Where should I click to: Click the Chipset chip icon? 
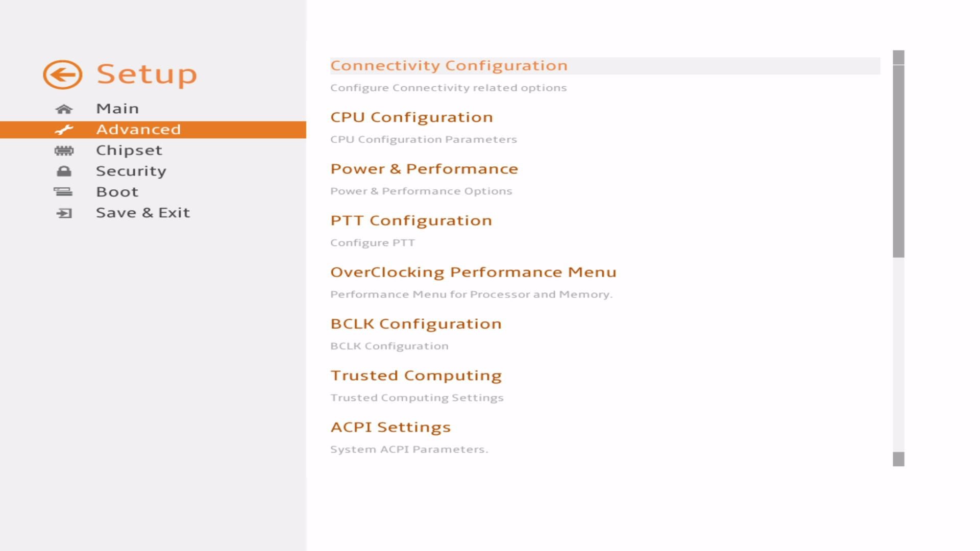(x=64, y=151)
